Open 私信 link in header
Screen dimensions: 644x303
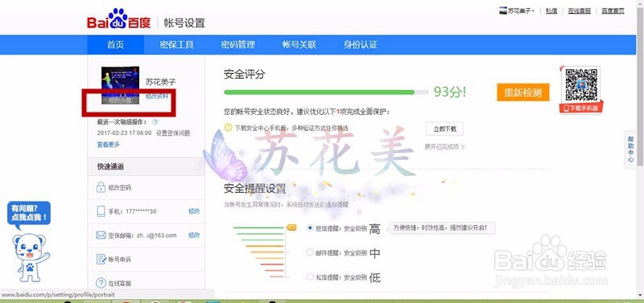click(x=551, y=11)
